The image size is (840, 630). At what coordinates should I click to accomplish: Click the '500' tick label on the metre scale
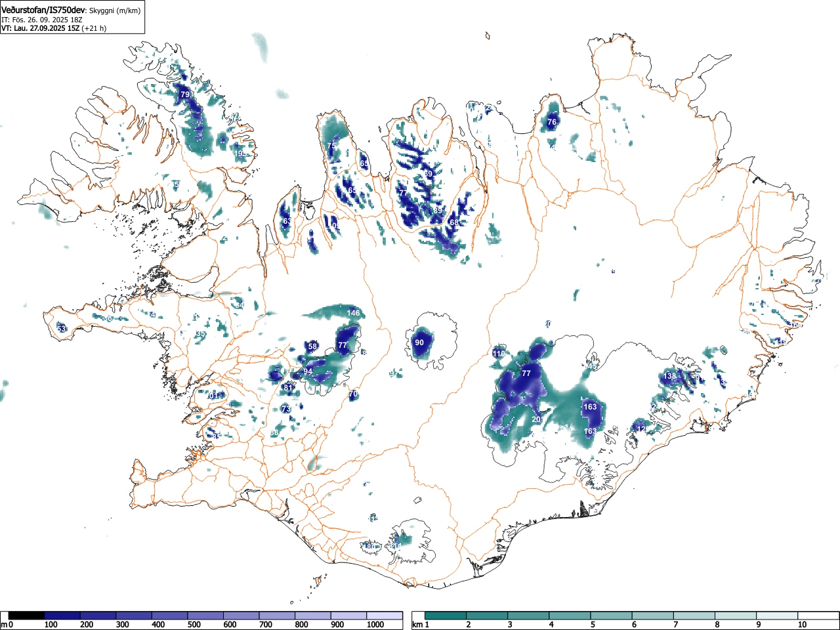pos(194,625)
